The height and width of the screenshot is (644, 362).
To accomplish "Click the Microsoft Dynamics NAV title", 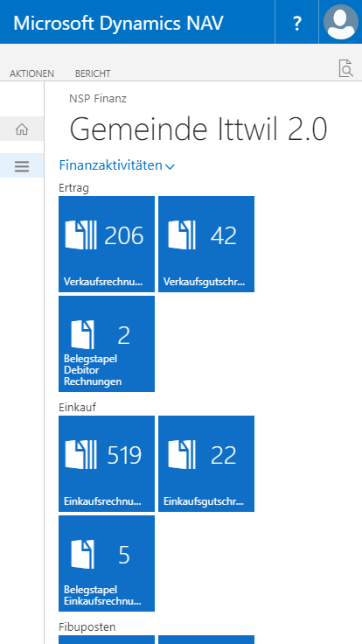I will [119, 23].
